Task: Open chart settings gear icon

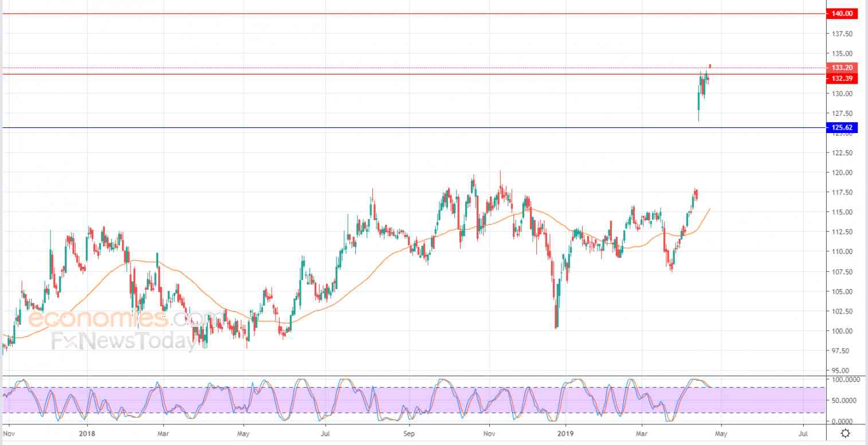Action: pos(845,433)
